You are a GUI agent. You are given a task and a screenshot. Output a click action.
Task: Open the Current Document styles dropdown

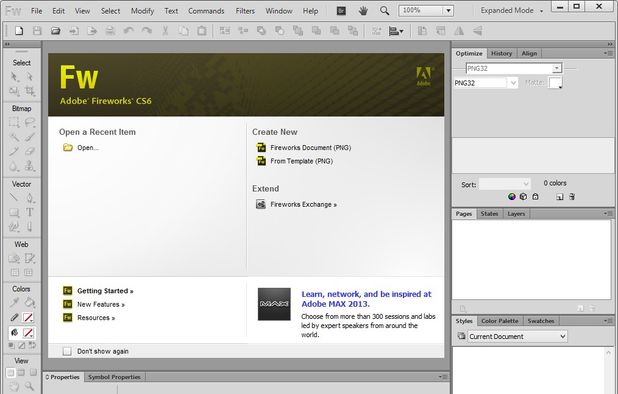pyautogui.click(x=517, y=336)
